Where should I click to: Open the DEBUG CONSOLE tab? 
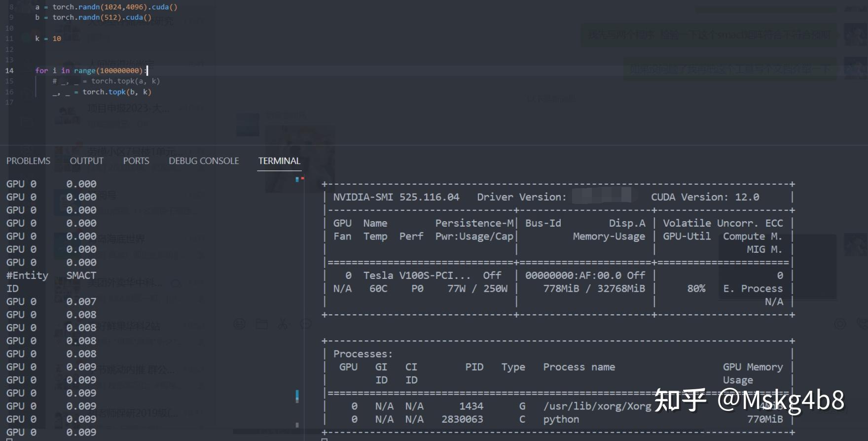tap(204, 161)
